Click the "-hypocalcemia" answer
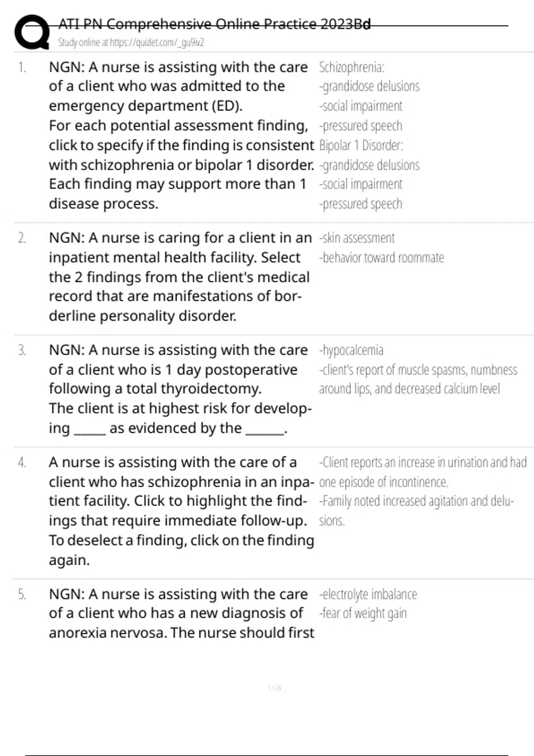Screen dimensions: 534x756 coord(351,350)
